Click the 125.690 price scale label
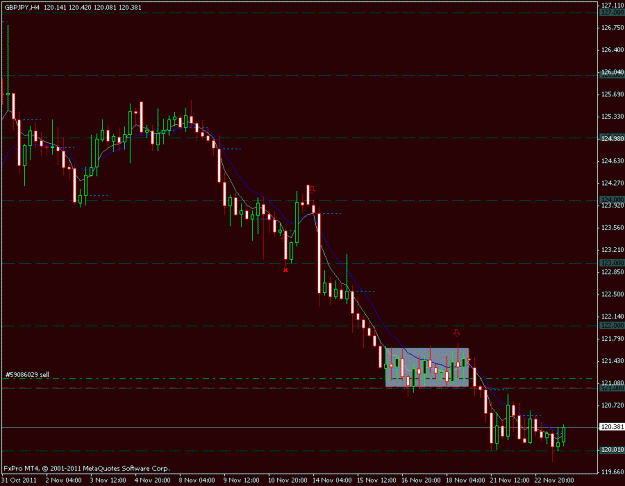Image resolution: width=625 pixels, height=486 pixels. pyautogui.click(x=612, y=94)
